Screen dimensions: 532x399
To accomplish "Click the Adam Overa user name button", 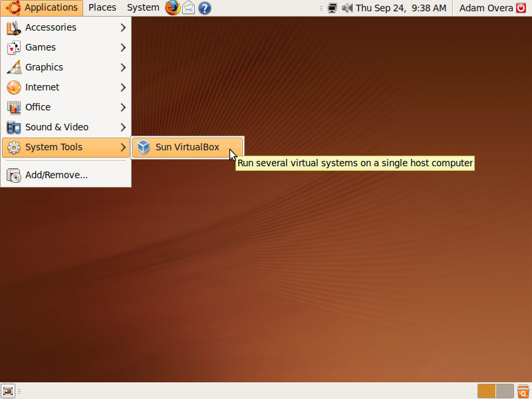I will (486, 8).
